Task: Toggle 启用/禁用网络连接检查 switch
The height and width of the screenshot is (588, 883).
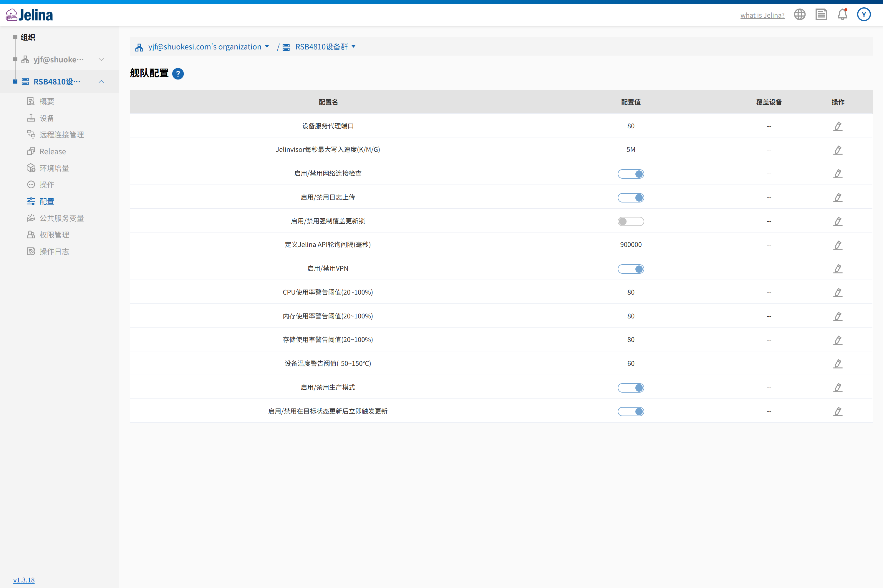Action: [631, 174]
